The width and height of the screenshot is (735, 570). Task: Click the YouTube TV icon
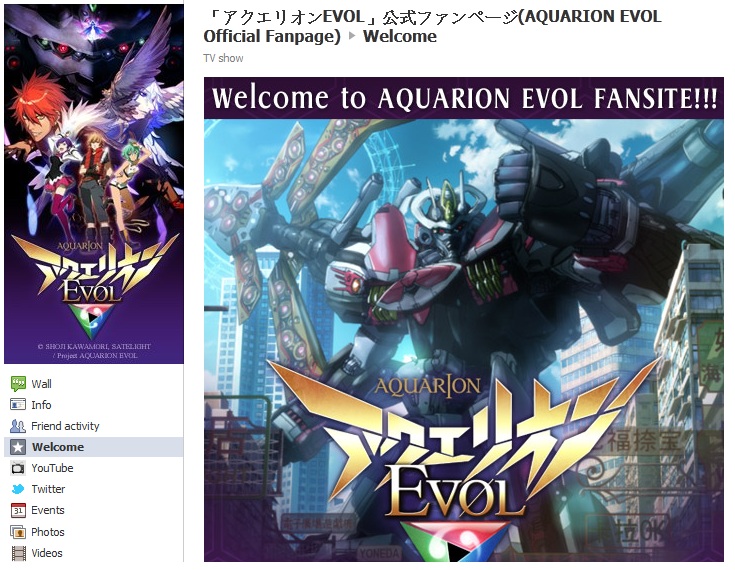point(18,468)
